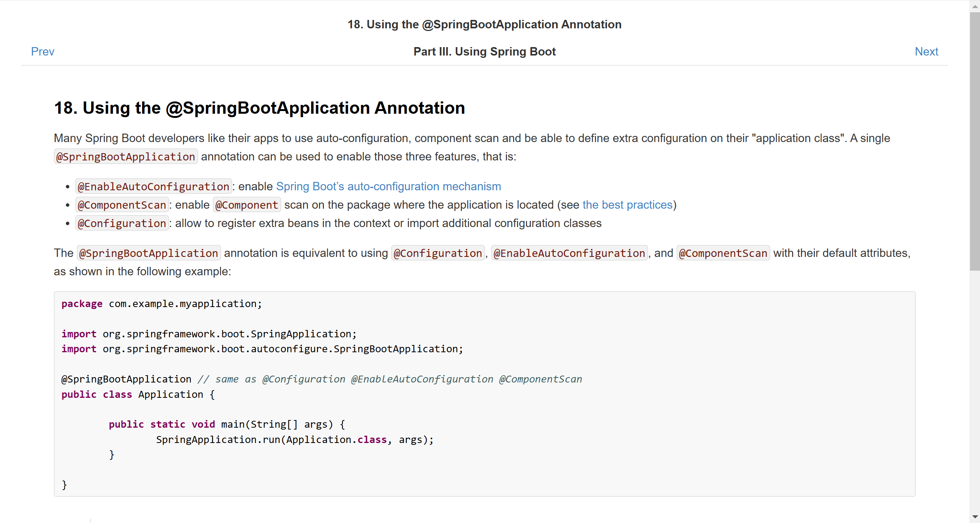Click 'Part III. Using Spring Boot' header text
This screenshot has width=980, height=523.
[x=484, y=51]
